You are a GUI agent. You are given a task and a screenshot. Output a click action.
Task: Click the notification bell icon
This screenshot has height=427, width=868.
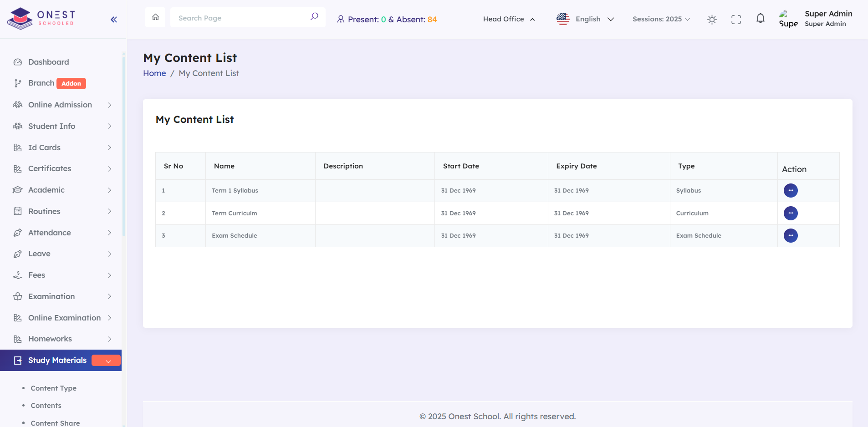click(759, 19)
